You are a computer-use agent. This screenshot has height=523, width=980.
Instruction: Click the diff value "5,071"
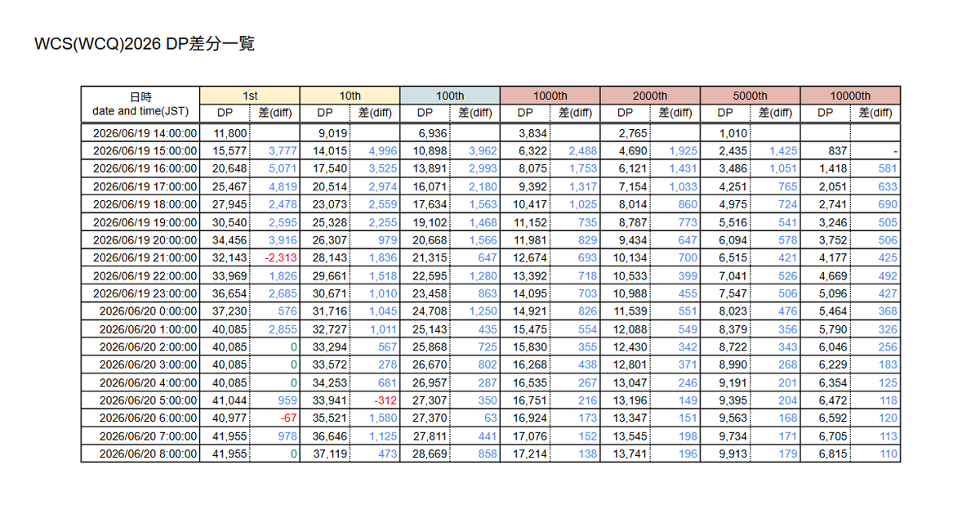283,168
